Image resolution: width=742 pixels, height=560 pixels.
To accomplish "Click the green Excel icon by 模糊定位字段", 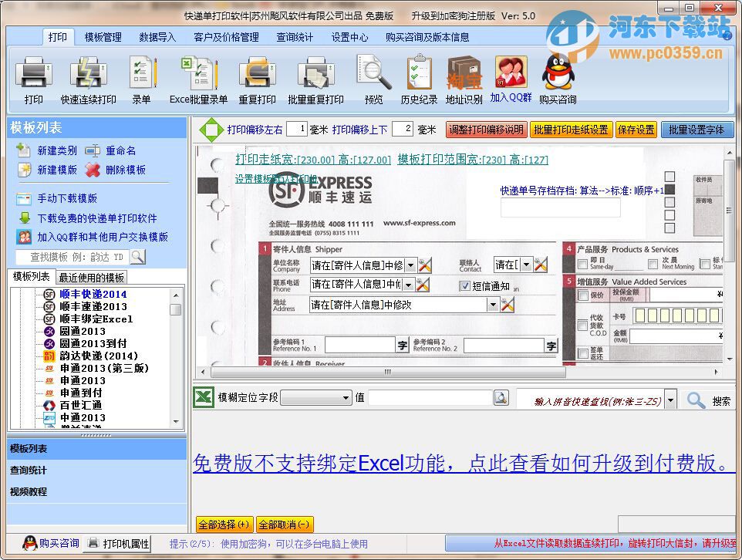I will (204, 396).
